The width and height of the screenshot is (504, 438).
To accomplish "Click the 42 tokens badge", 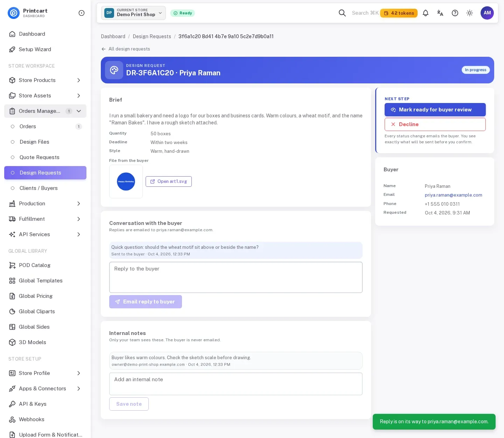I will (x=399, y=13).
